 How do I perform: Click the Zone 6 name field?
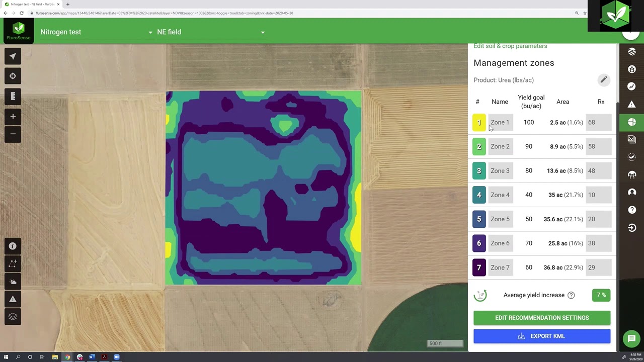(x=500, y=243)
